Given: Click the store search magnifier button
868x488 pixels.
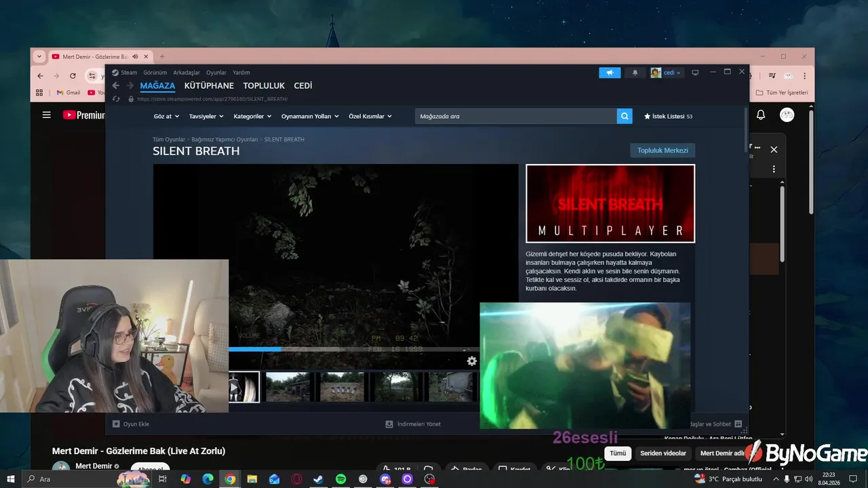Looking at the screenshot, I should click(625, 117).
